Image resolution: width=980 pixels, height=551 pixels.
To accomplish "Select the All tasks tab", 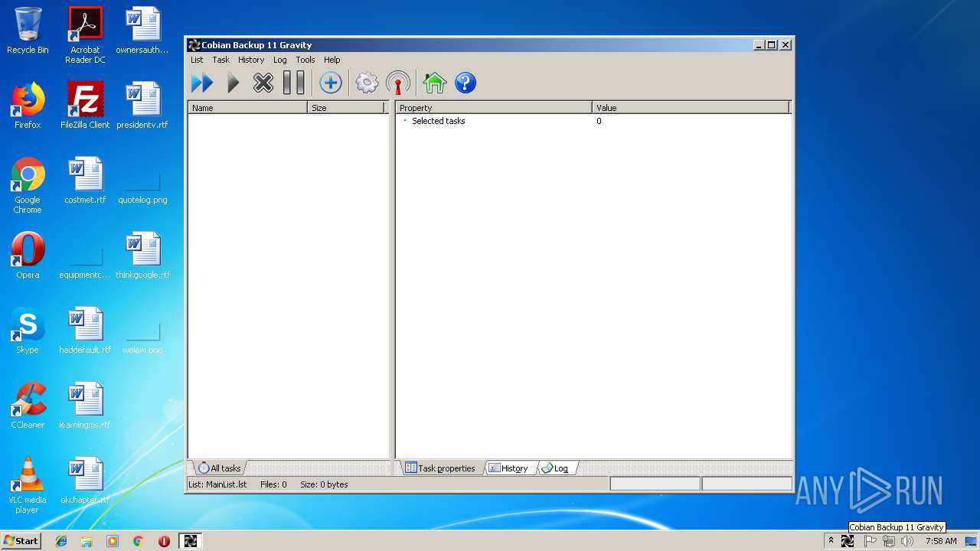I will tap(220, 468).
